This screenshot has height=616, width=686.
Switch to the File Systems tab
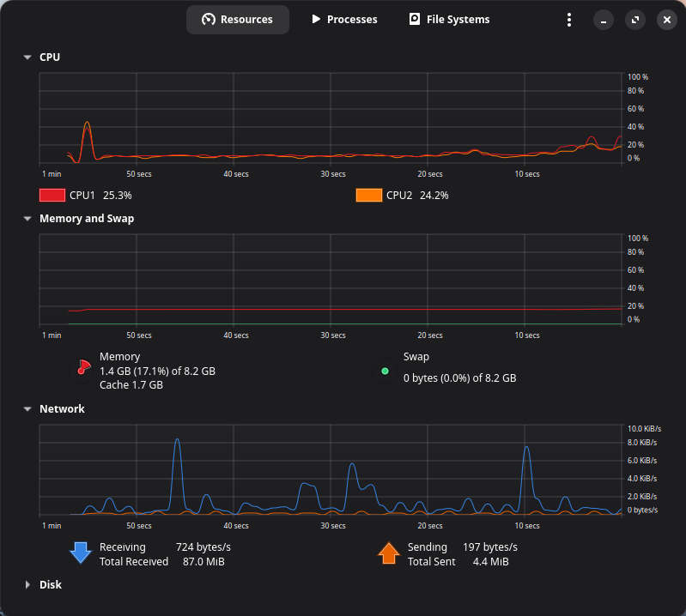(449, 20)
